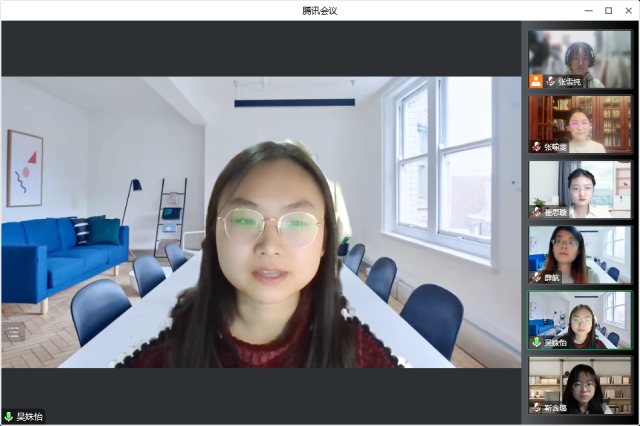Click the mic icon on the wooden-bookshelf participant thumbnail
The width and height of the screenshot is (640, 426).
coord(537,147)
